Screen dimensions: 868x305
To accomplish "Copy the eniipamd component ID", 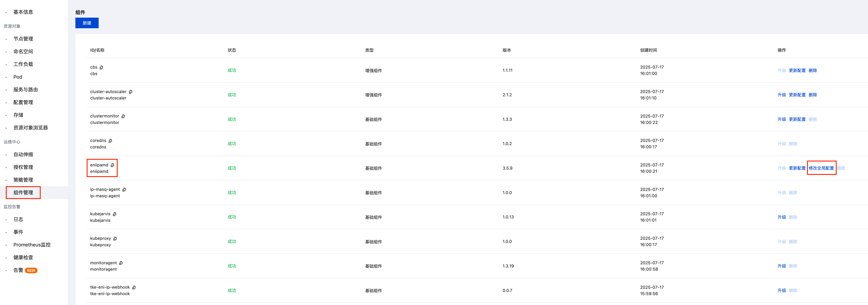I will click(113, 165).
